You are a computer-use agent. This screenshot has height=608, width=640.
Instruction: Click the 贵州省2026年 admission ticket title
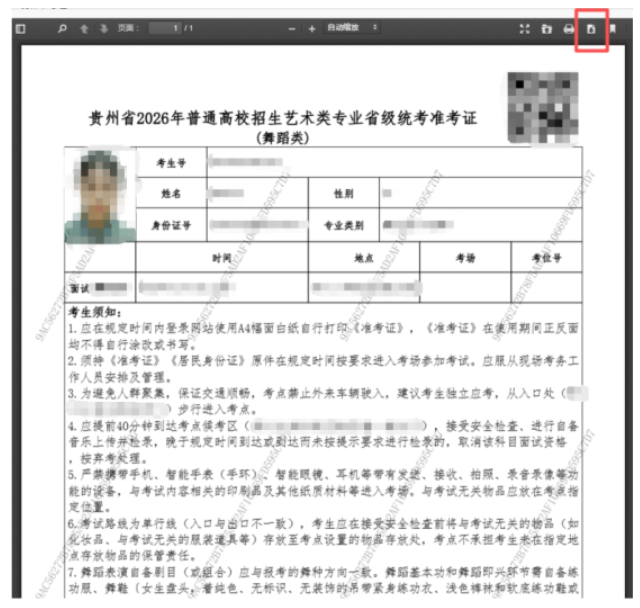coord(283,118)
